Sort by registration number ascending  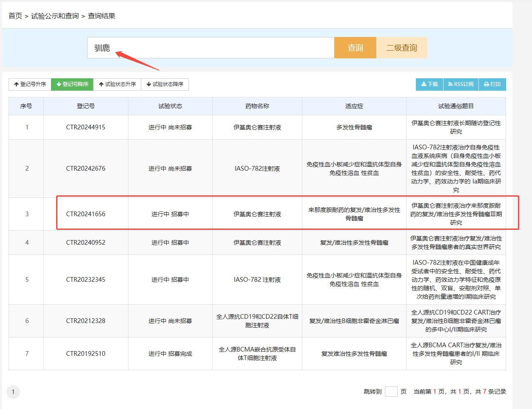(30, 84)
